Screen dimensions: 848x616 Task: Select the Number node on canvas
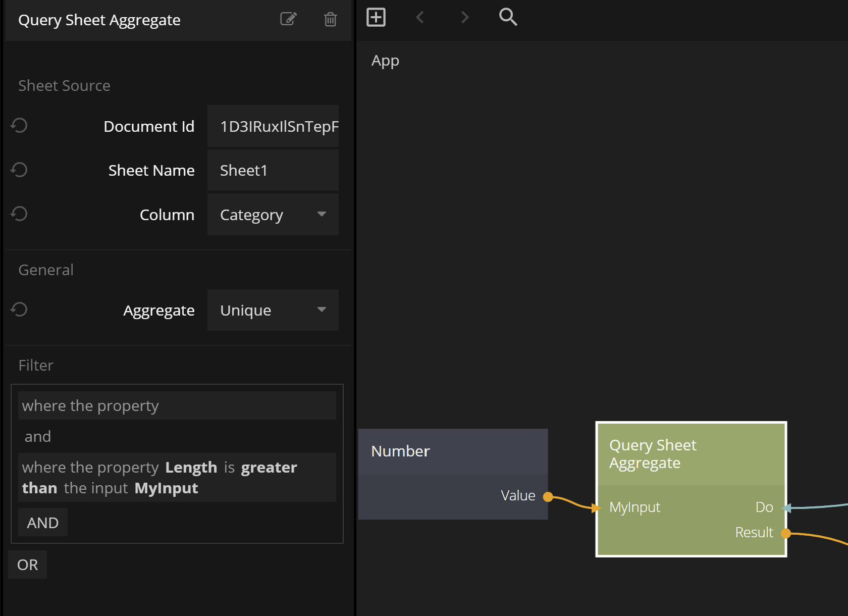(452, 451)
